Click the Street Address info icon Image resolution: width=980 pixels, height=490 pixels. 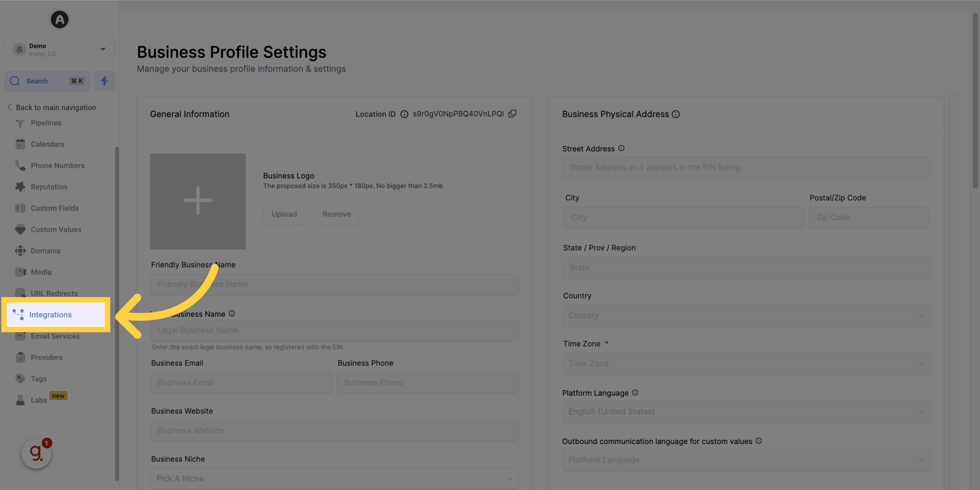pos(621,148)
